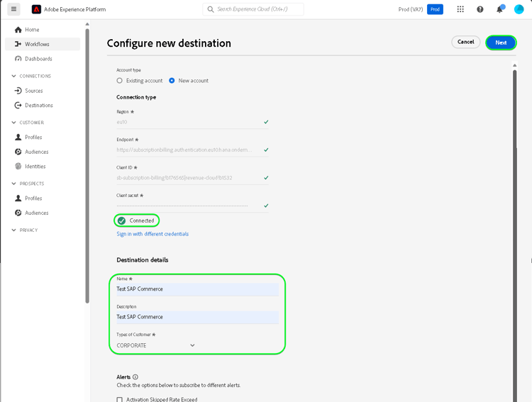Go to Home in sidebar
The width and height of the screenshot is (532, 402).
32,30
